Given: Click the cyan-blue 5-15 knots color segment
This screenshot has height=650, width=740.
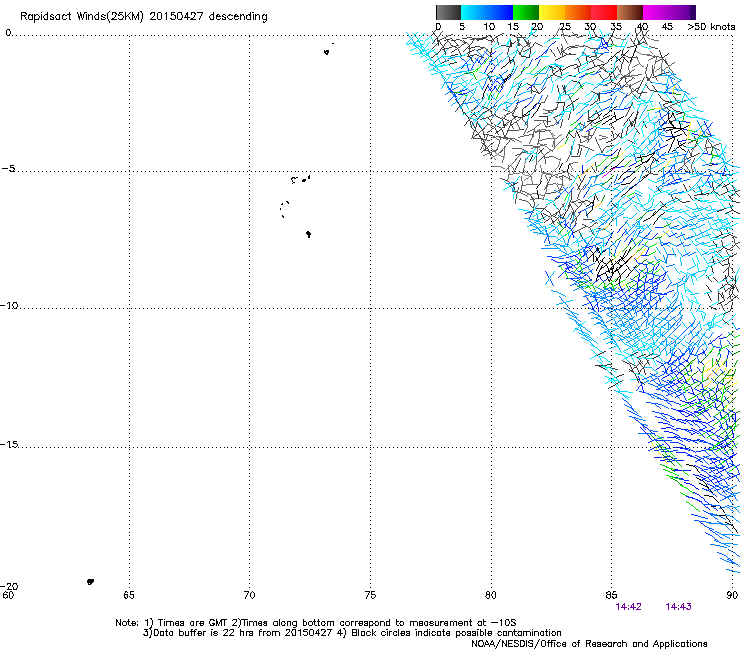Looking at the screenshot, I should click(487, 12).
